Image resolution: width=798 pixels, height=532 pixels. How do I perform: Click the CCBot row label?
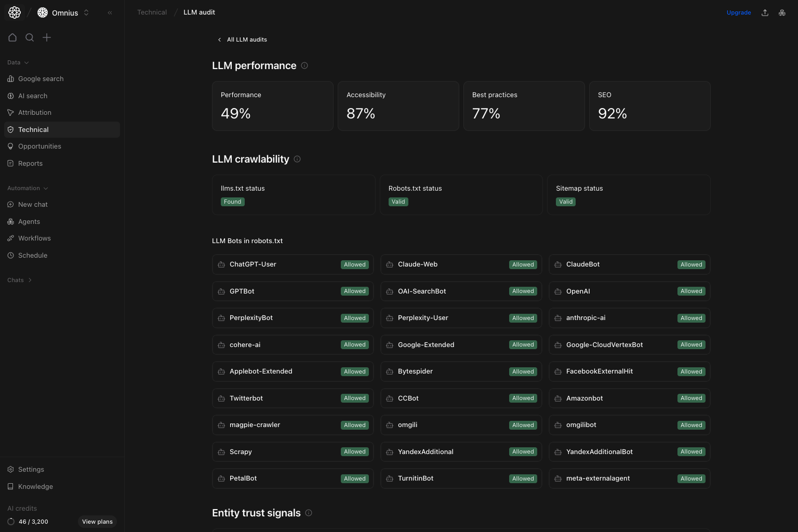408,398
